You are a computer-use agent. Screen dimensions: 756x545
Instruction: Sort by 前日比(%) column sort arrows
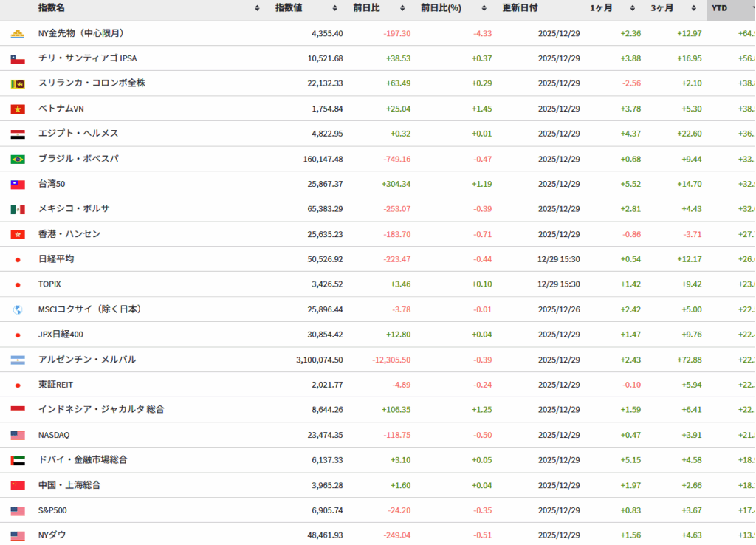tap(484, 8)
